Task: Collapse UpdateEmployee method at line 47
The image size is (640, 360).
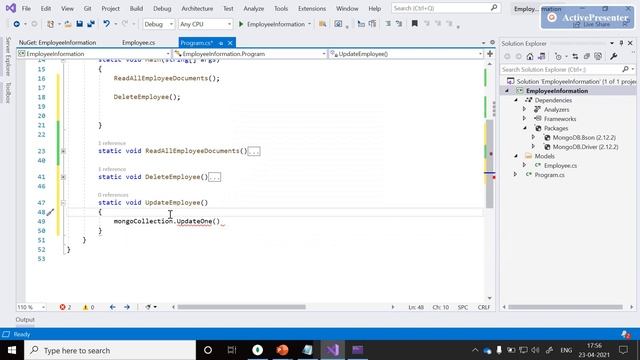Action: [x=63, y=203]
